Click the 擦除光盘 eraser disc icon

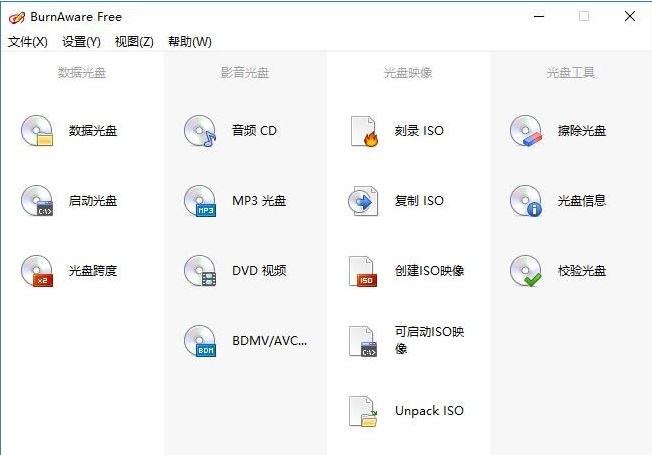(x=526, y=131)
